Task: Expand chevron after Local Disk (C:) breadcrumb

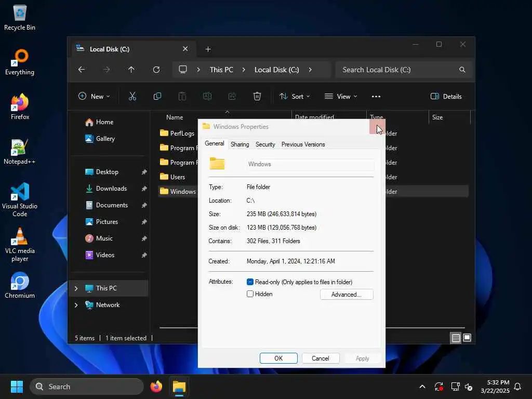Action: point(310,70)
